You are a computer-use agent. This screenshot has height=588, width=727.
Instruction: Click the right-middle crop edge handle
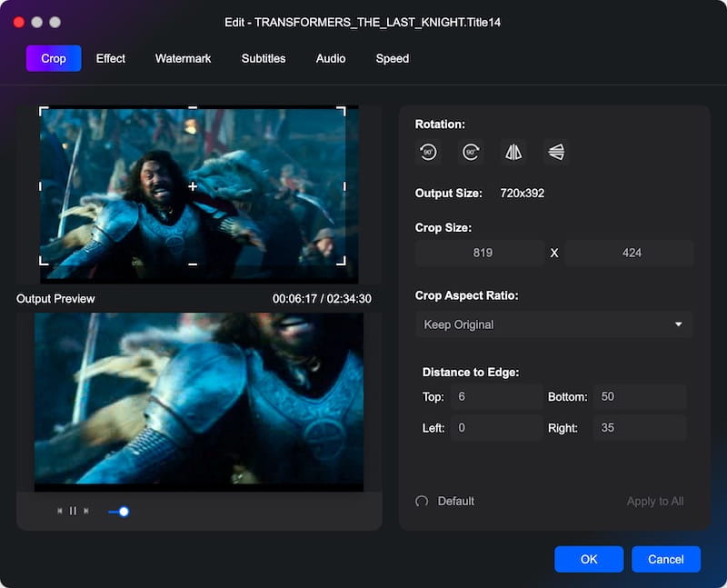coord(344,186)
